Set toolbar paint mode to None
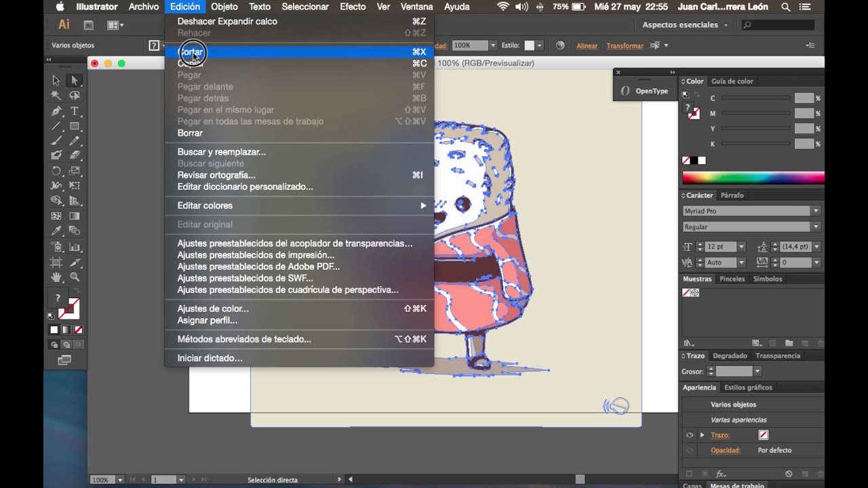868x488 pixels. tap(79, 330)
